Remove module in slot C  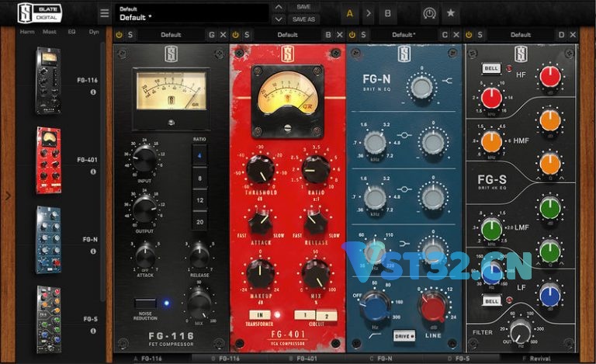[x=456, y=35]
